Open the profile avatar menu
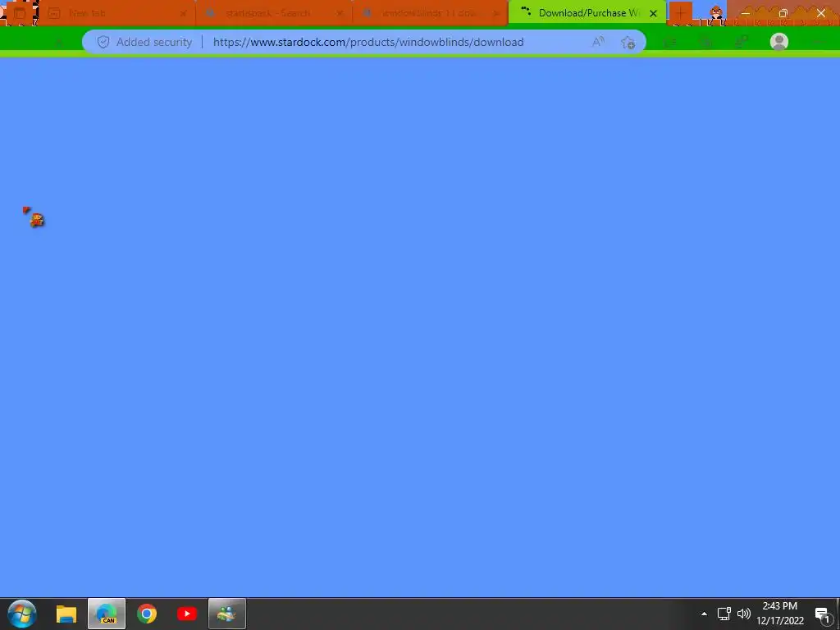This screenshot has width=840, height=630. coord(779,42)
